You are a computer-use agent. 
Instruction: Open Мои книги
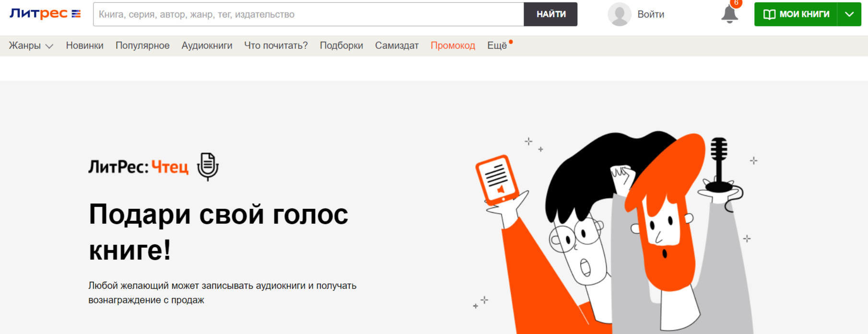[796, 14]
